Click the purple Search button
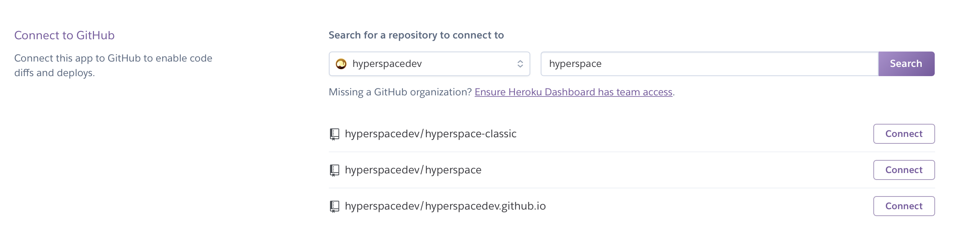 (906, 64)
